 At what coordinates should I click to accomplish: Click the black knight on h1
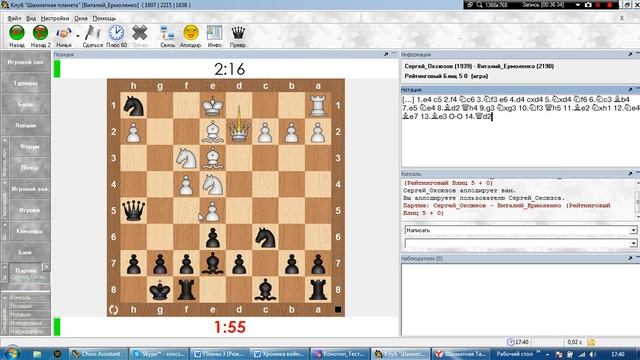pos(133,105)
